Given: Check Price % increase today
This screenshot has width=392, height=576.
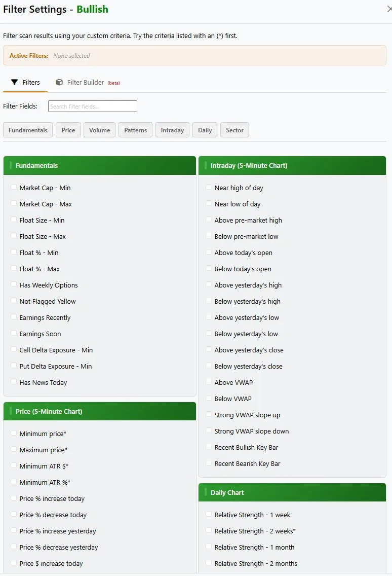Looking at the screenshot, I should click(14, 498).
